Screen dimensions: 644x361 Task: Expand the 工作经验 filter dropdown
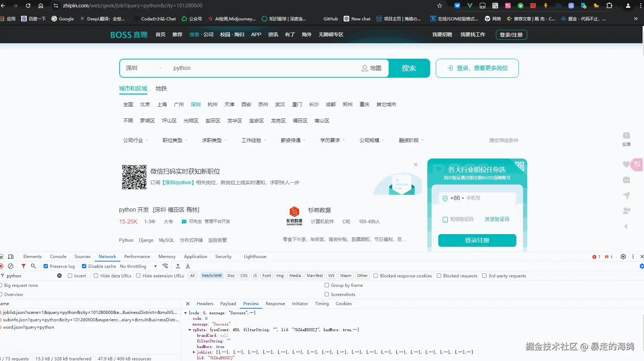click(254, 140)
